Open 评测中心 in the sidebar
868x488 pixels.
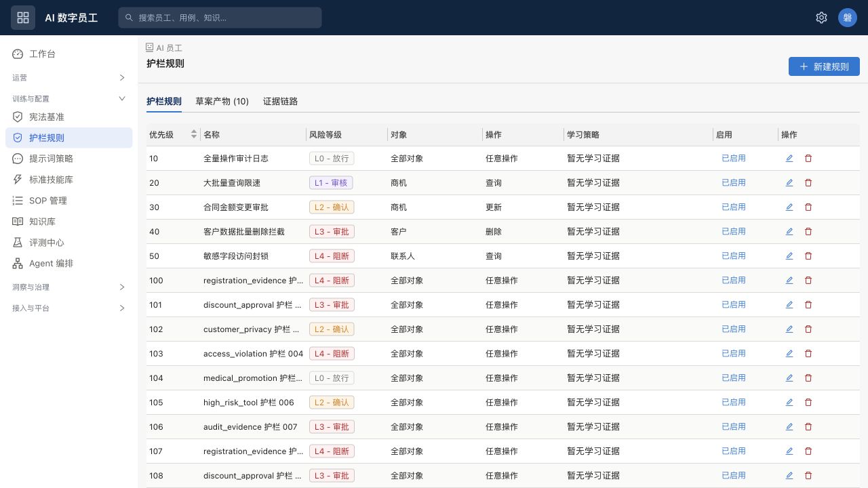pos(69,243)
